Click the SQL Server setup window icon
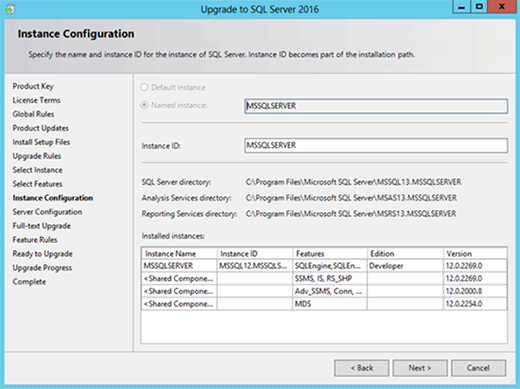The image size is (520, 389). [x=10, y=9]
